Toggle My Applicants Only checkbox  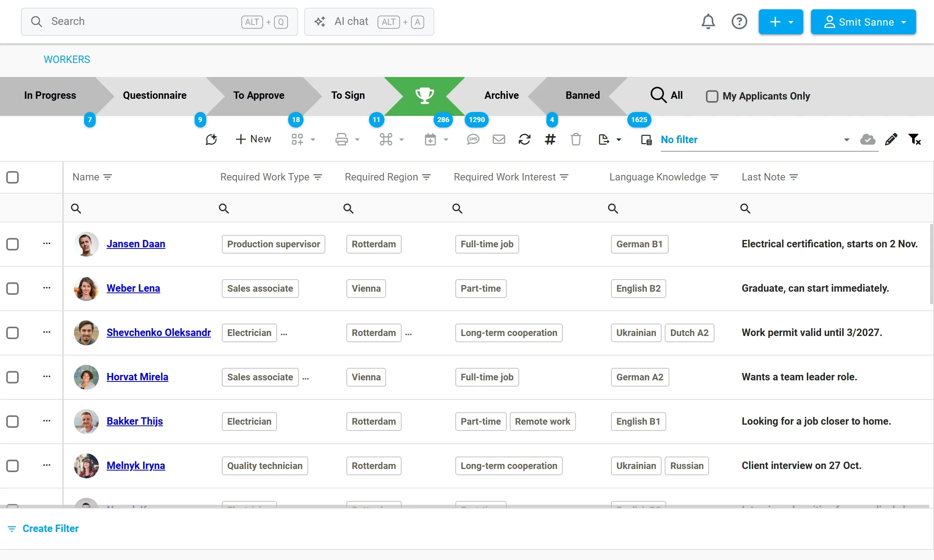(x=712, y=96)
